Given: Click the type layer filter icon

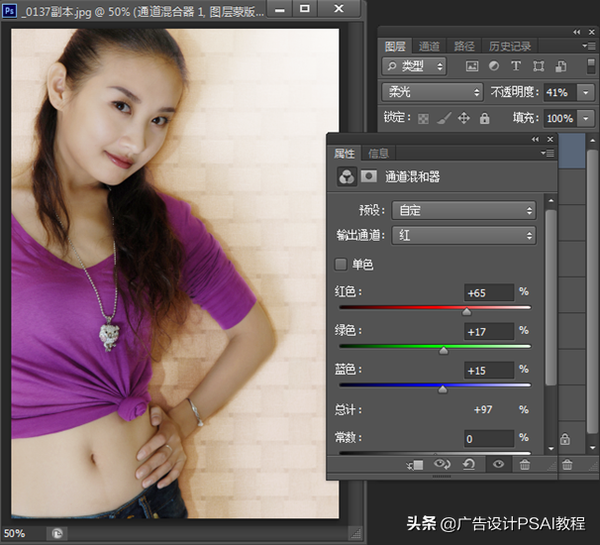Looking at the screenshot, I should pyautogui.click(x=516, y=66).
